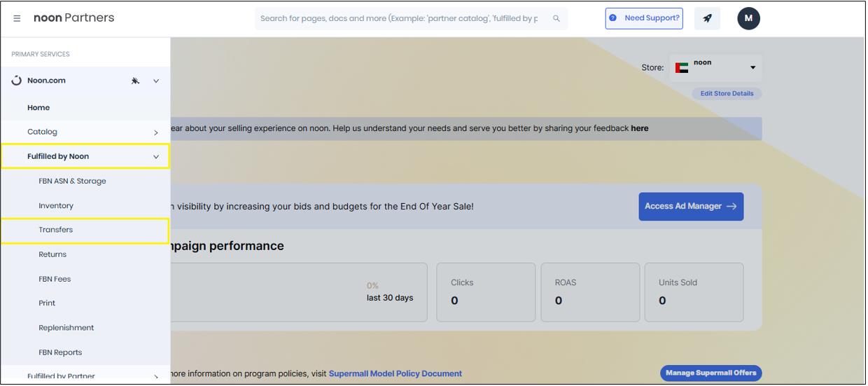Viewport: 868px width, 386px height.
Task: Open FBN Reports
Action: click(x=60, y=352)
